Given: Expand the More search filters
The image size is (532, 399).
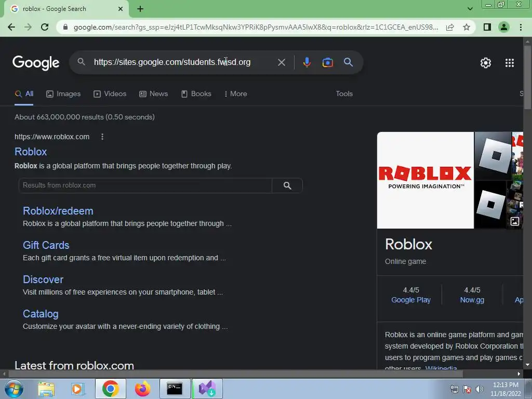Looking at the screenshot, I should click(x=235, y=94).
